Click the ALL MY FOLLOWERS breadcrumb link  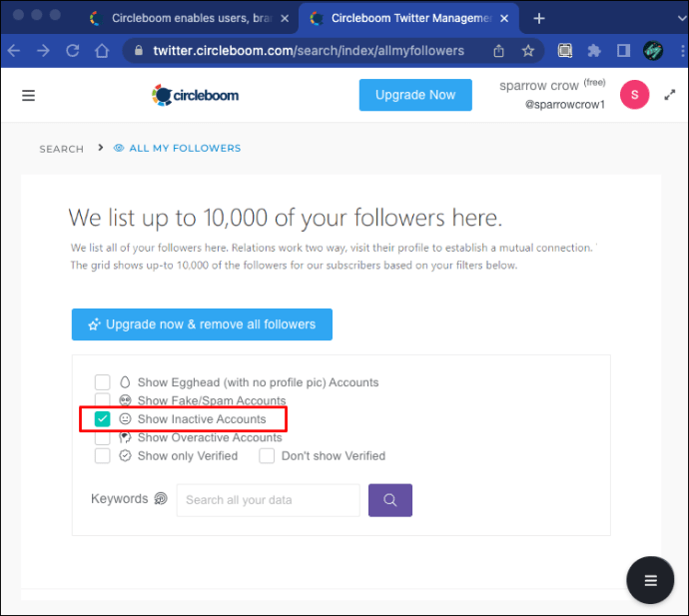(185, 148)
